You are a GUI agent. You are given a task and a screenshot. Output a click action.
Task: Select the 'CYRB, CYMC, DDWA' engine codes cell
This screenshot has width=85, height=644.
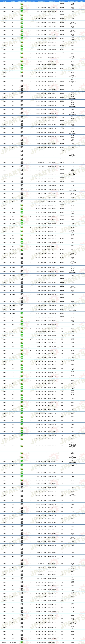[73, 57]
